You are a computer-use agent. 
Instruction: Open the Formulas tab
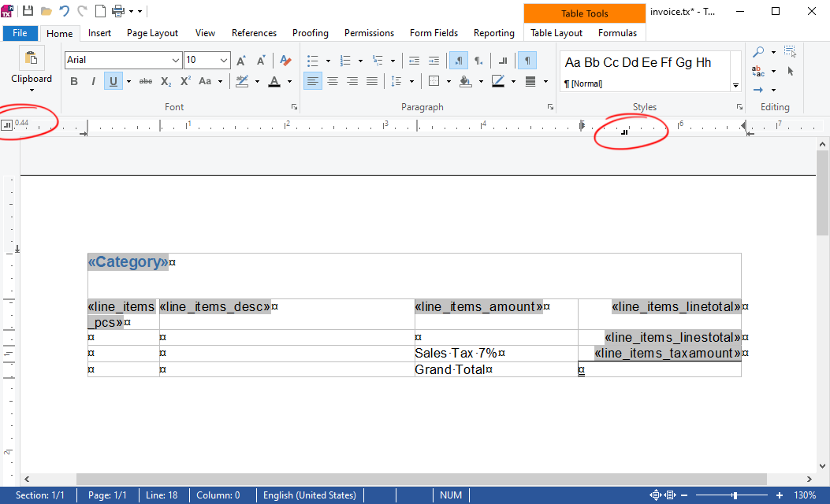pyautogui.click(x=617, y=33)
